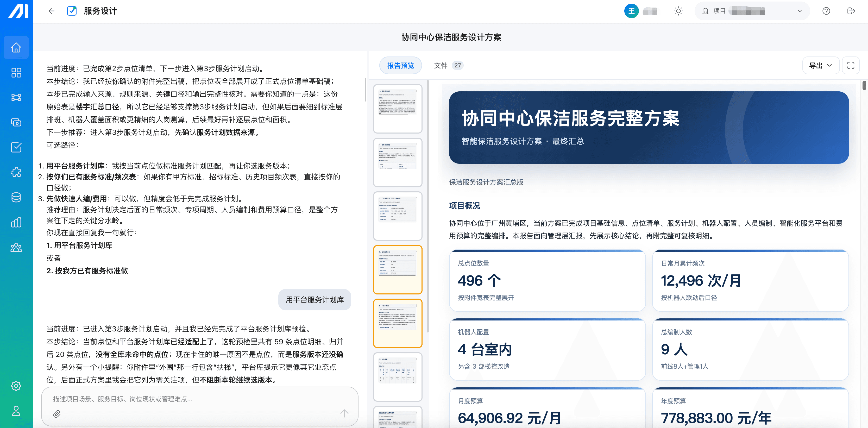This screenshot has width=868, height=428.
Task: Click the 保洁服务设计方案汇总版 subtitle
Action: [x=486, y=182]
